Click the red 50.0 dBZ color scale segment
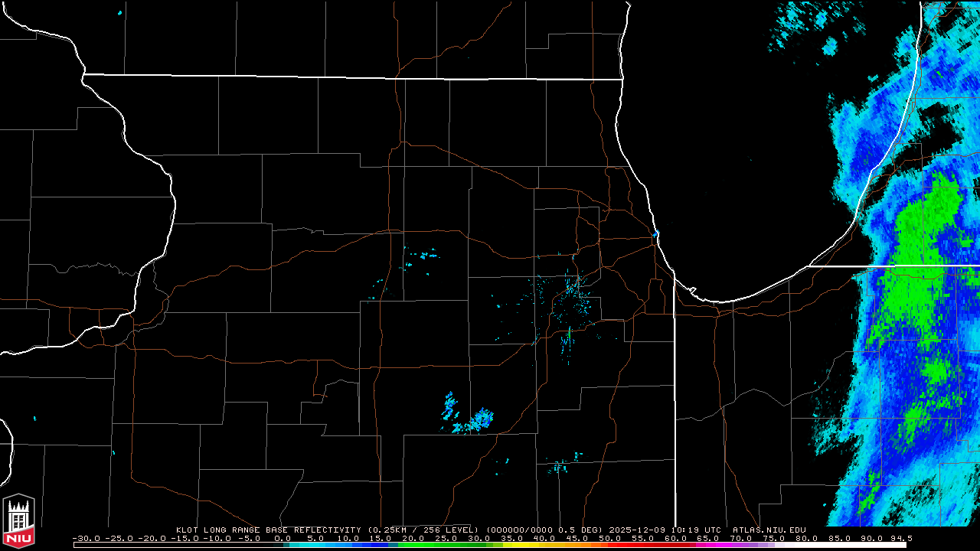 [610, 545]
